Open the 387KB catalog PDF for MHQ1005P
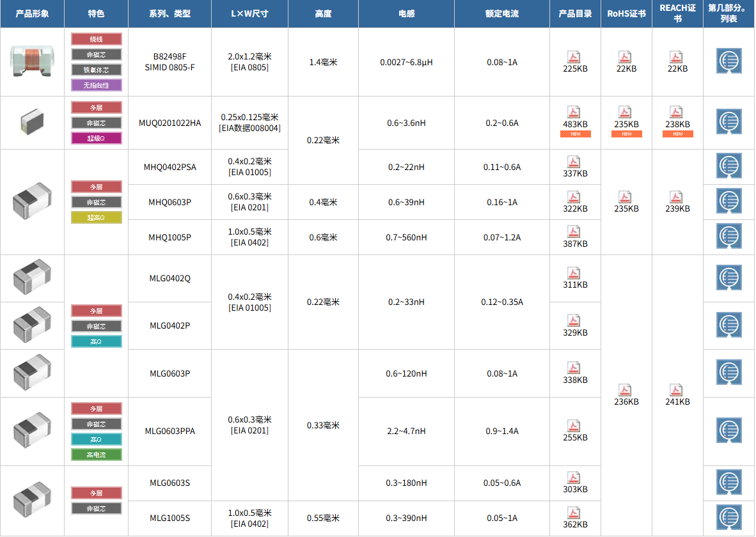The width and height of the screenshot is (756, 537). pyautogui.click(x=574, y=232)
